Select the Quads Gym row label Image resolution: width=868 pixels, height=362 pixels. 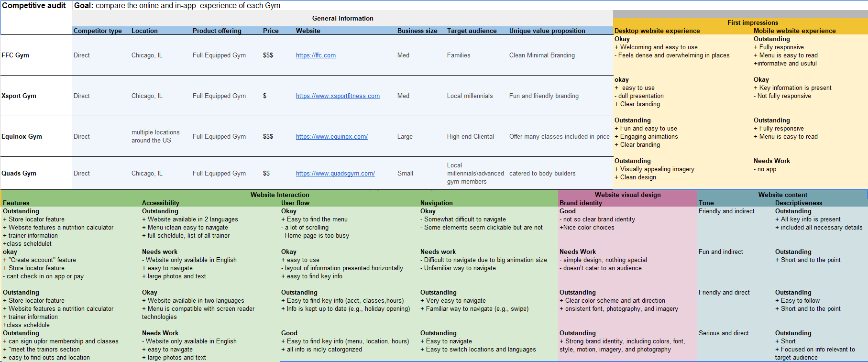tap(19, 173)
